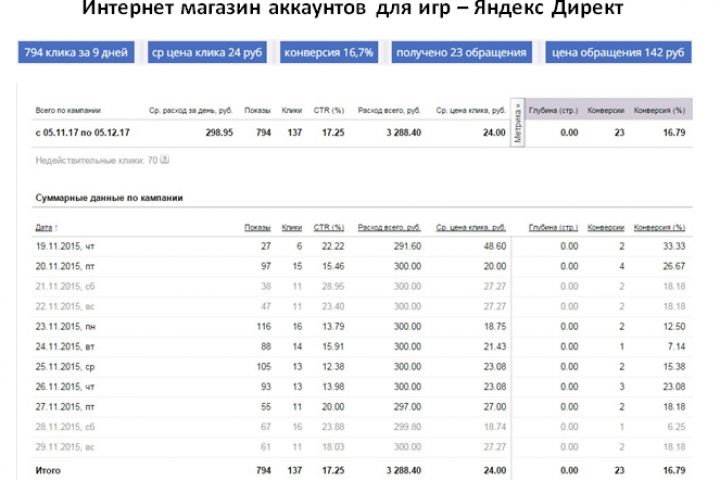This screenshot has width=720, height=480.
Task: Click the blue label ср цена клика 24 руб
Action: 207,52
